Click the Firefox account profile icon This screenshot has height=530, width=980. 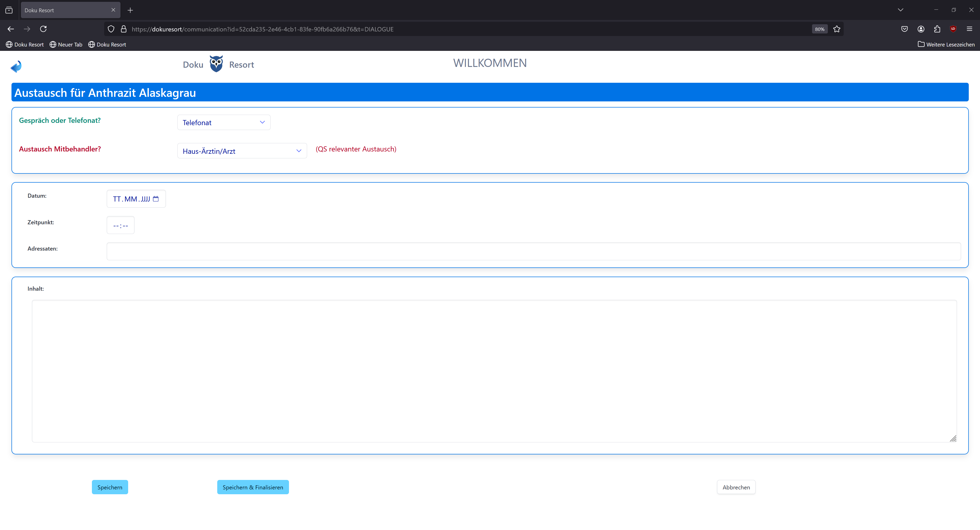[921, 29]
